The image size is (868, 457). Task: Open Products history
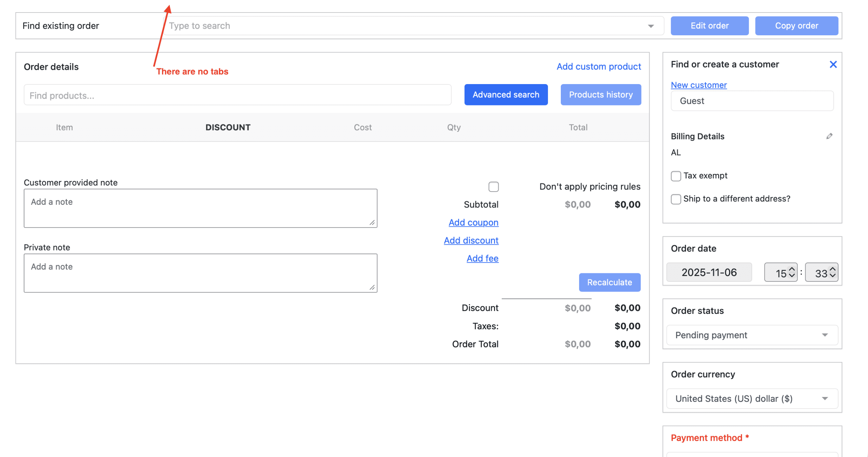[x=600, y=95]
